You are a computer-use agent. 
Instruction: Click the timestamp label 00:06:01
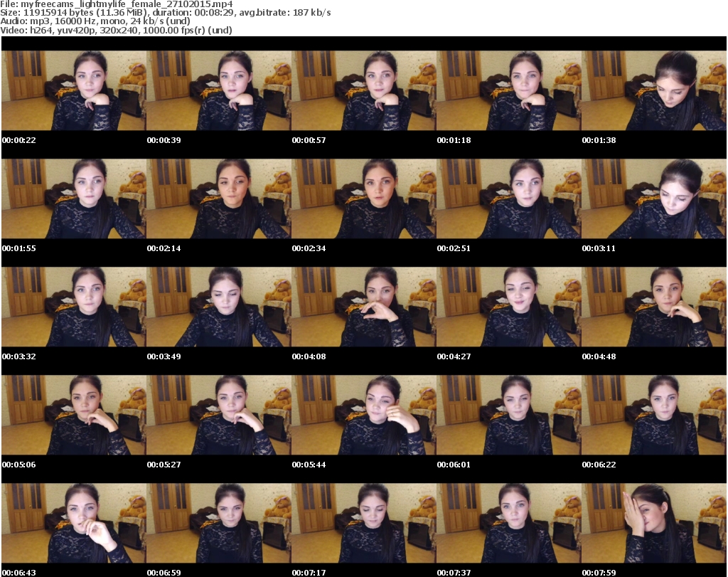pyautogui.click(x=454, y=465)
